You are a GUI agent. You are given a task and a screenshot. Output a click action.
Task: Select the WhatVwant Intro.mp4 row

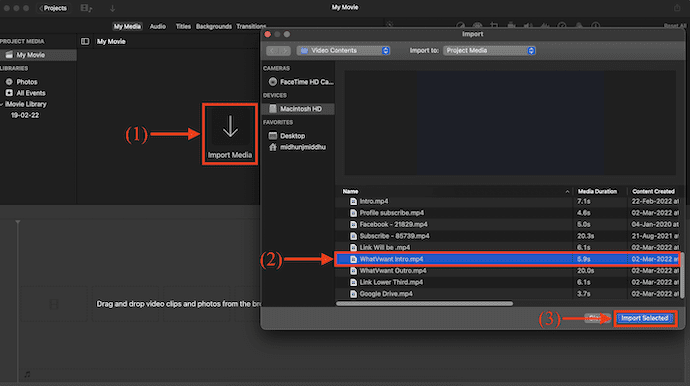tap(507, 259)
